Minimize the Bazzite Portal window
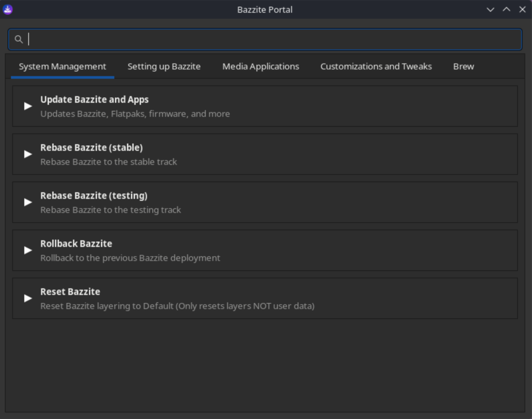532x419 pixels. 490,10
